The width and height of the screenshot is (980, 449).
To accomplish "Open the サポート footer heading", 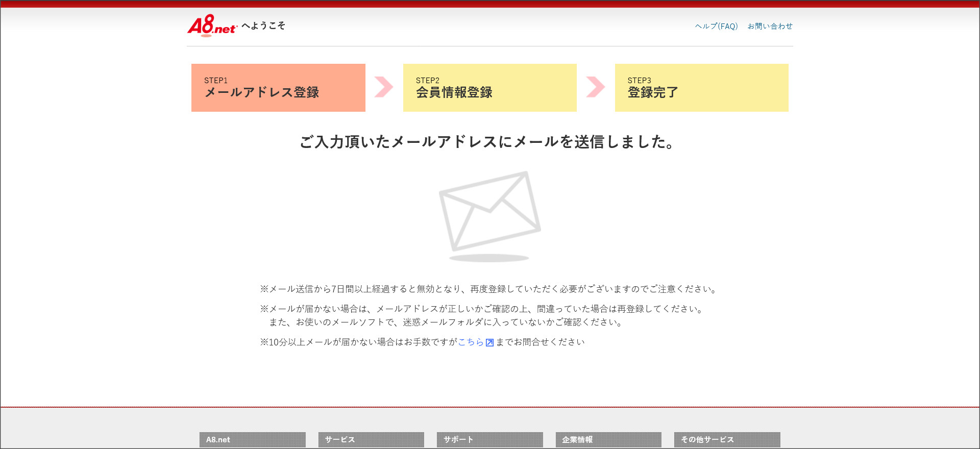I will coord(490,440).
